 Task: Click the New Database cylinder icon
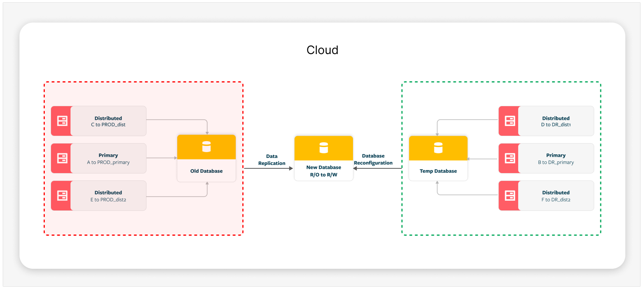pos(324,148)
